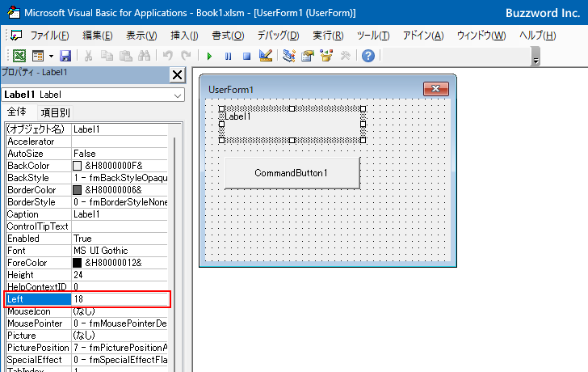Select the AutoSize property value False

point(120,154)
